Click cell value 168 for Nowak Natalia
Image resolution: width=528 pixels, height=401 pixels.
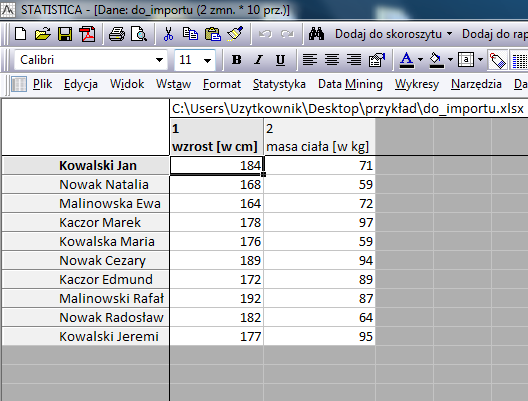pyautogui.click(x=217, y=185)
